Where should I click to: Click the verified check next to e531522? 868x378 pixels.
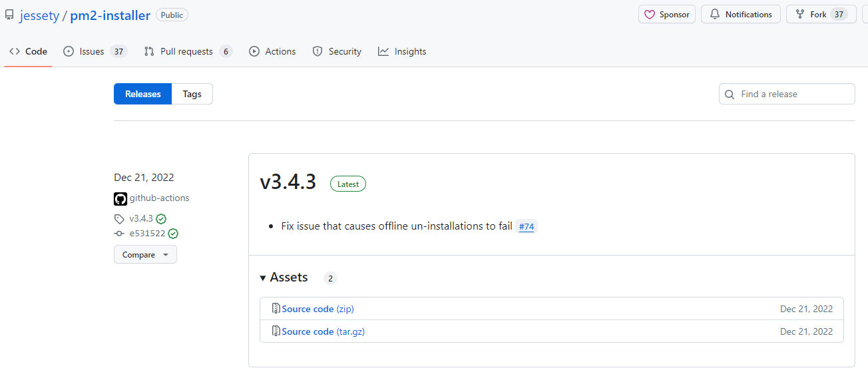pyautogui.click(x=173, y=234)
